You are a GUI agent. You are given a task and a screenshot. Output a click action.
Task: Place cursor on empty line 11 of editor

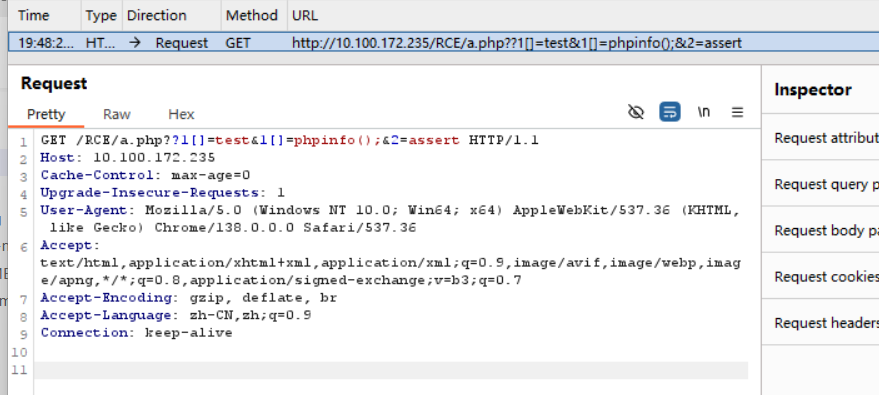pyautogui.click(x=391, y=370)
